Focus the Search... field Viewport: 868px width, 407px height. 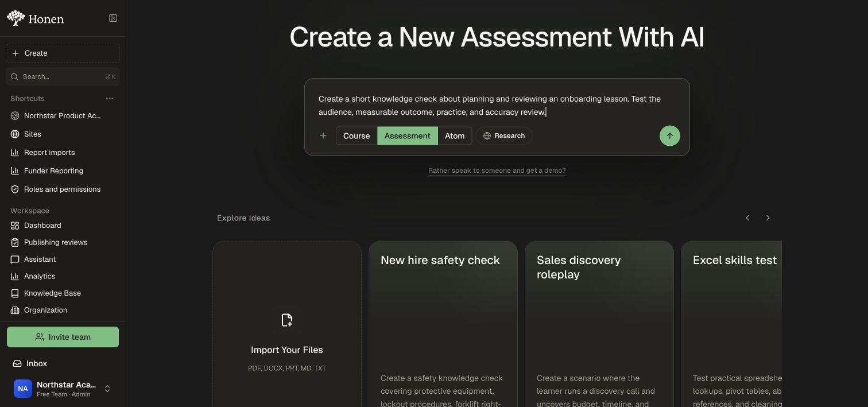(x=63, y=77)
